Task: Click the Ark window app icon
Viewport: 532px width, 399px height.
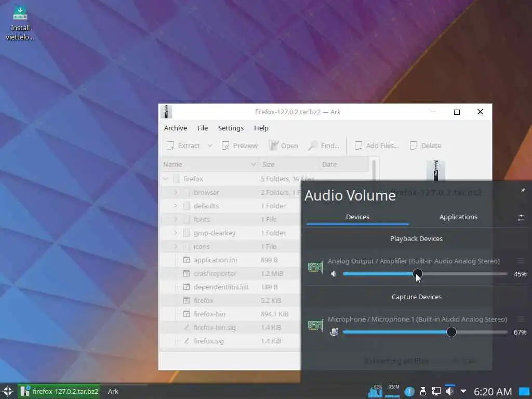Action: click(166, 112)
